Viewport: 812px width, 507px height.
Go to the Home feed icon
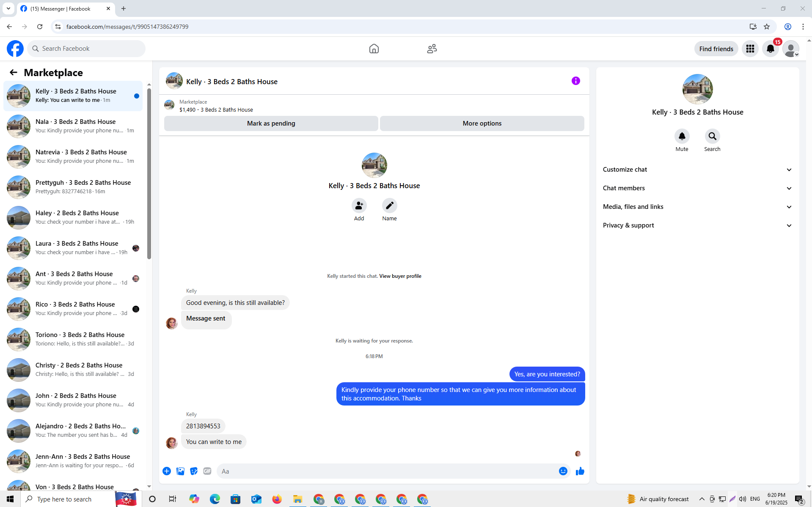[x=374, y=49]
